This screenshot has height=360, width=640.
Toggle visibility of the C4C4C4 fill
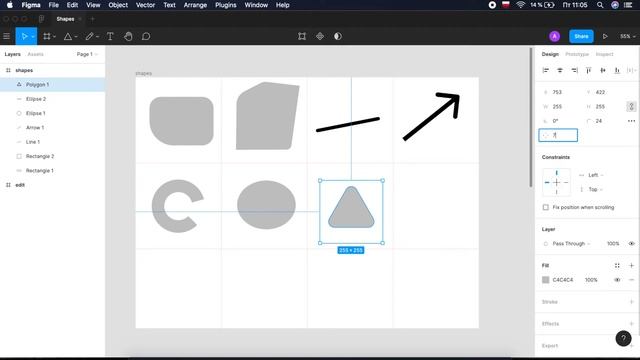click(617, 280)
